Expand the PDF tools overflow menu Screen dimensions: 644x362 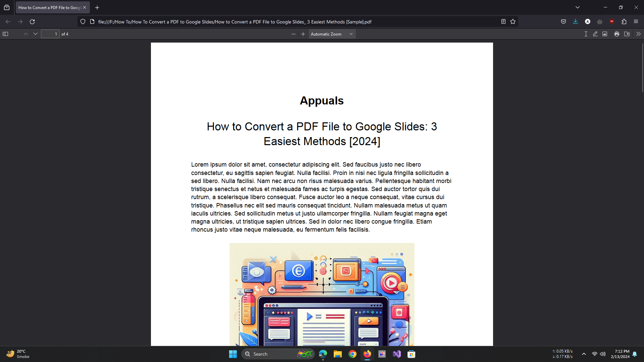tap(638, 34)
